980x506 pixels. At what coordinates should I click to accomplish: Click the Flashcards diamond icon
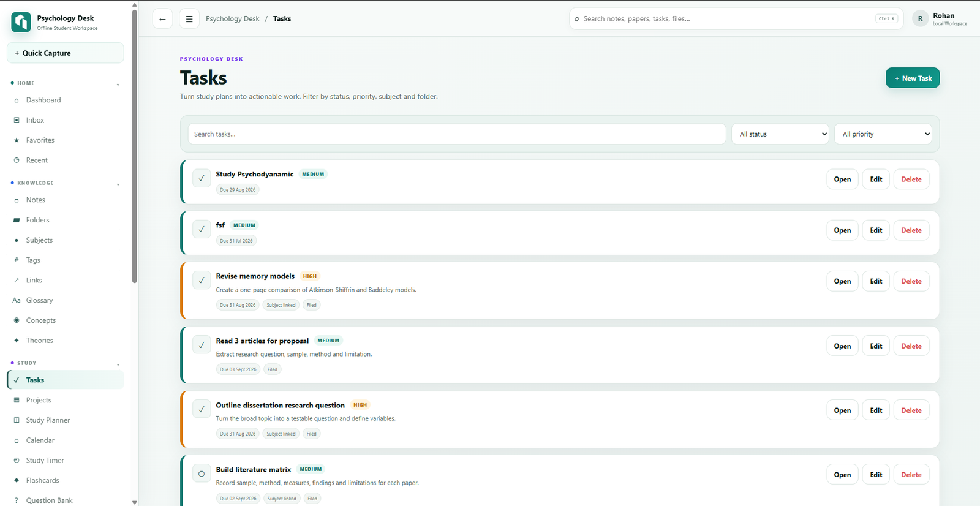pos(17,481)
